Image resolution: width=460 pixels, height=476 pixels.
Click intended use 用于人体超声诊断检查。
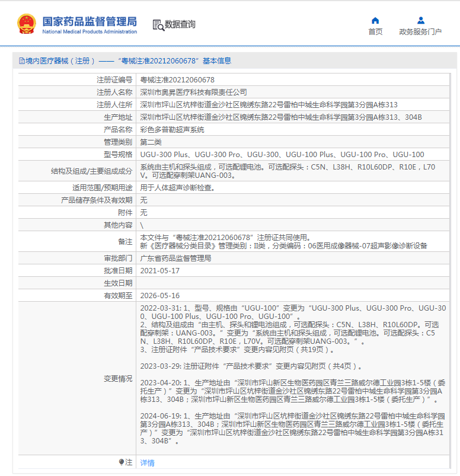pyautogui.click(x=178, y=187)
